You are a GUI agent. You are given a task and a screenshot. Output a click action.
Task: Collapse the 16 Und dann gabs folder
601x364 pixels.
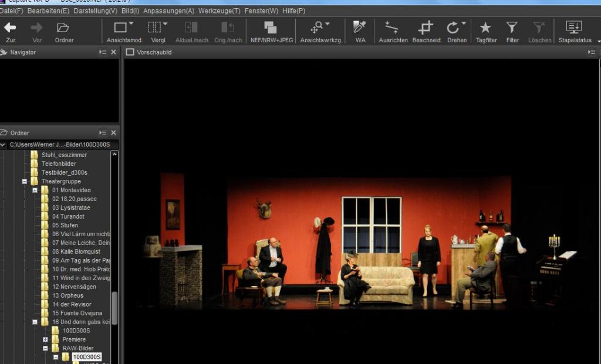pyautogui.click(x=35, y=322)
